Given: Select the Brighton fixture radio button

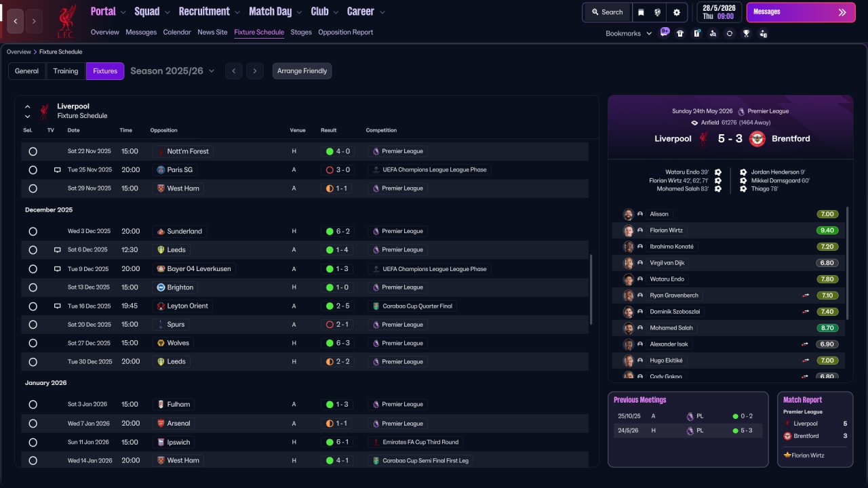Looking at the screenshot, I should coord(33,287).
